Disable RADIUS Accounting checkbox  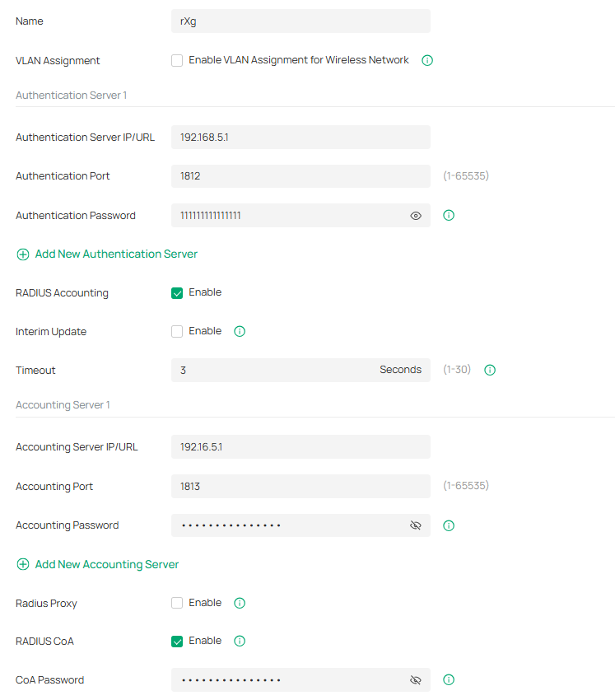coord(177,293)
